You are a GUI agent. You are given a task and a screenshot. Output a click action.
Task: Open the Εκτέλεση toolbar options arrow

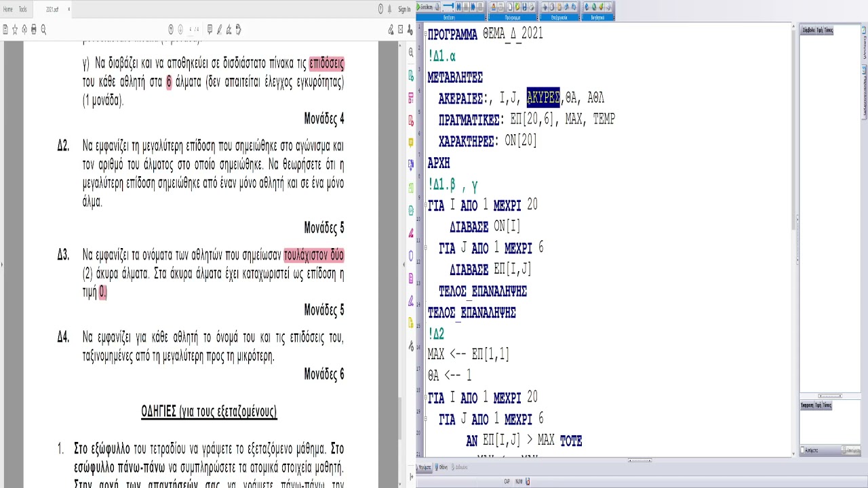click(486, 18)
